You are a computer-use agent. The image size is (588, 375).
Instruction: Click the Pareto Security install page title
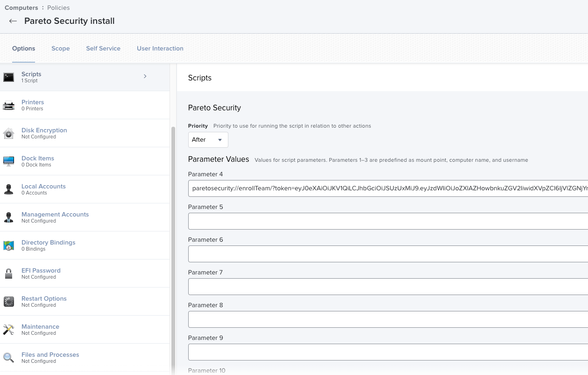pos(70,21)
